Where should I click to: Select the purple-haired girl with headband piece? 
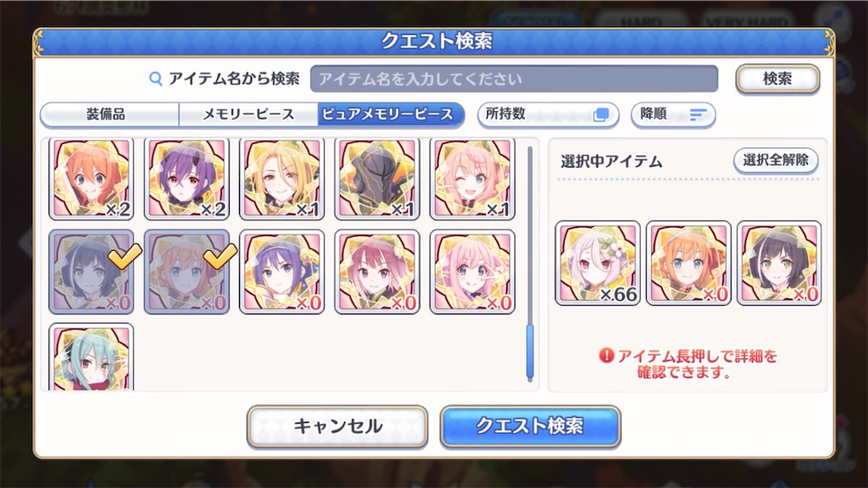(x=281, y=272)
